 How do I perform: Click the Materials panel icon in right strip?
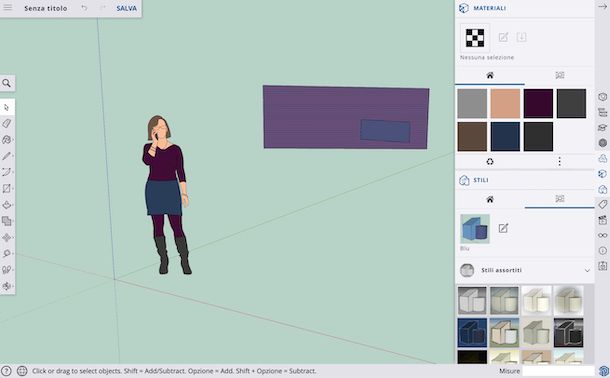pos(603,174)
